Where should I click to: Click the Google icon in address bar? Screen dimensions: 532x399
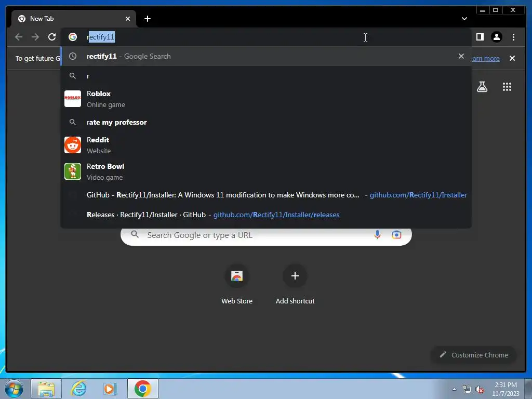coord(73,37)
